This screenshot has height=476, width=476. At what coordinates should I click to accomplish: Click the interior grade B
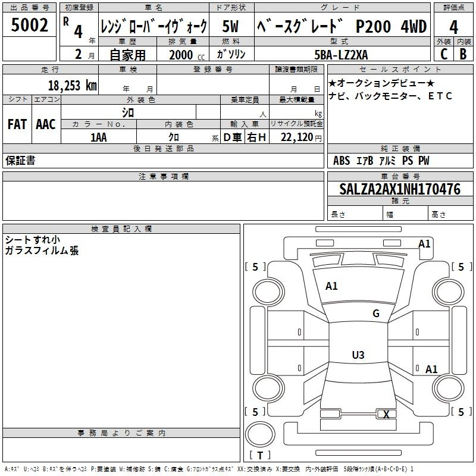point(463,54)
